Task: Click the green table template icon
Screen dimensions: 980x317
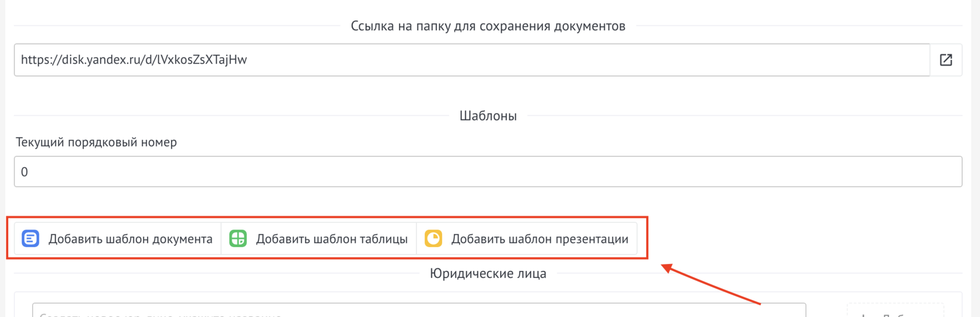Action: click(238, 238)
